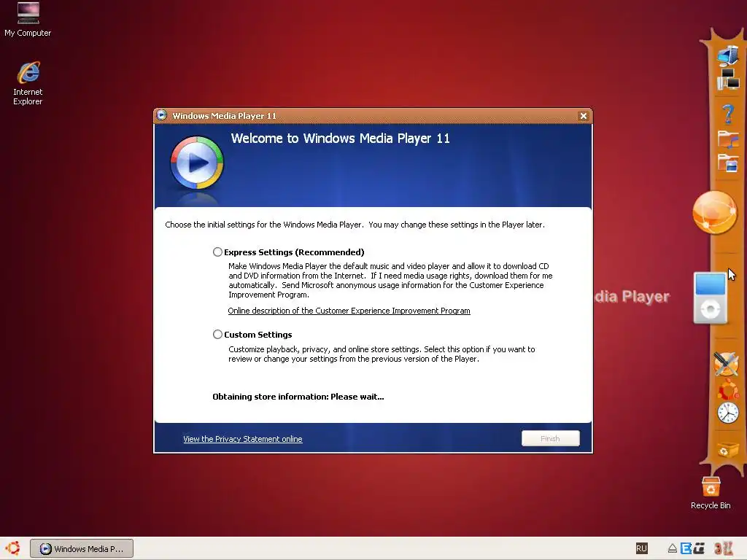
Task: Click the eject hardware tray icon
Action: 672,548
